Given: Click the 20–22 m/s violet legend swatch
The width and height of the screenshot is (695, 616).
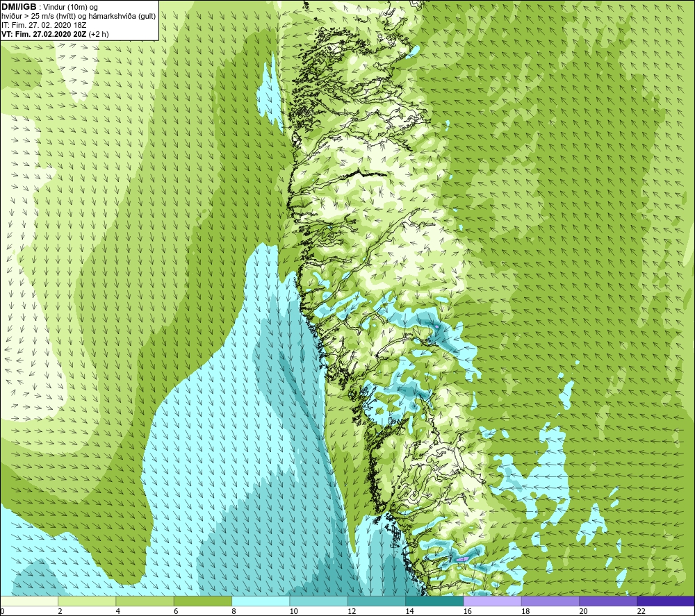Looking at the screenshot, I should (608, 601).
